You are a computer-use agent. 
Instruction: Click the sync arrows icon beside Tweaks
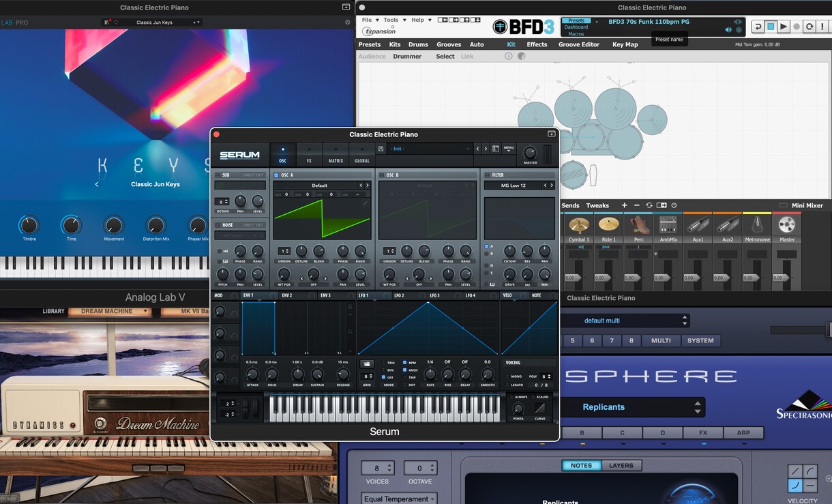click(x=649, y=205)
